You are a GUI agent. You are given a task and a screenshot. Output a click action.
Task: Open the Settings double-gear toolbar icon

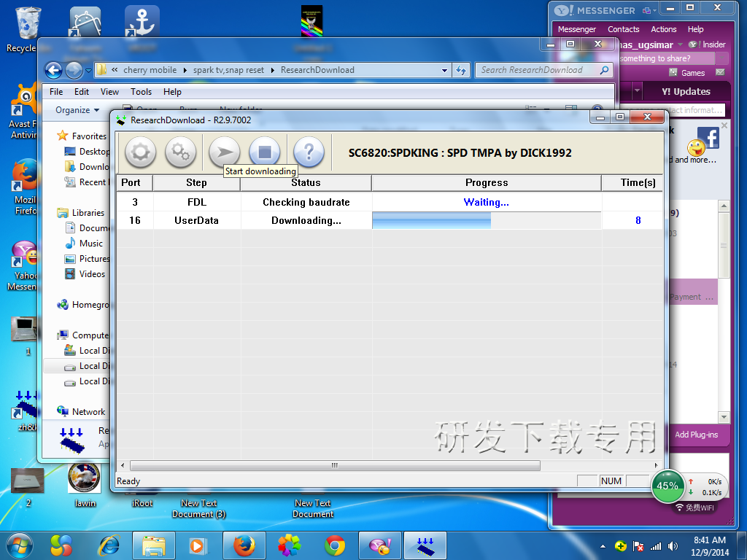point(180,152)
